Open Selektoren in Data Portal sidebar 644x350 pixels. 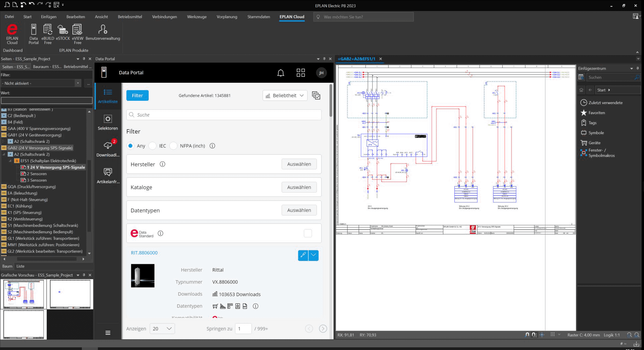[108, 123]
